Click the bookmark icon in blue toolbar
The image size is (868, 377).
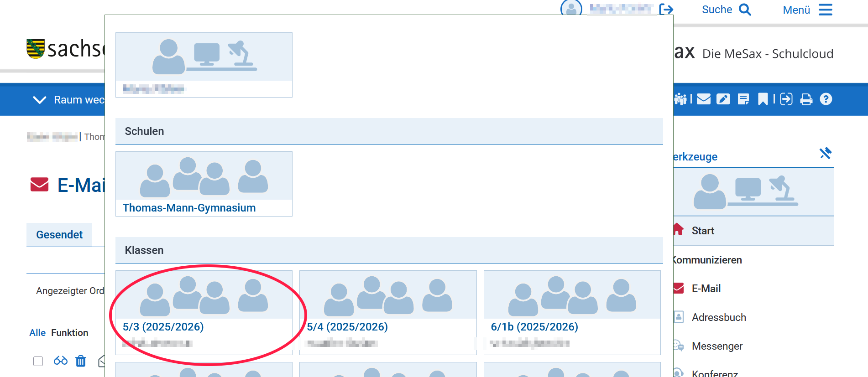763,99
